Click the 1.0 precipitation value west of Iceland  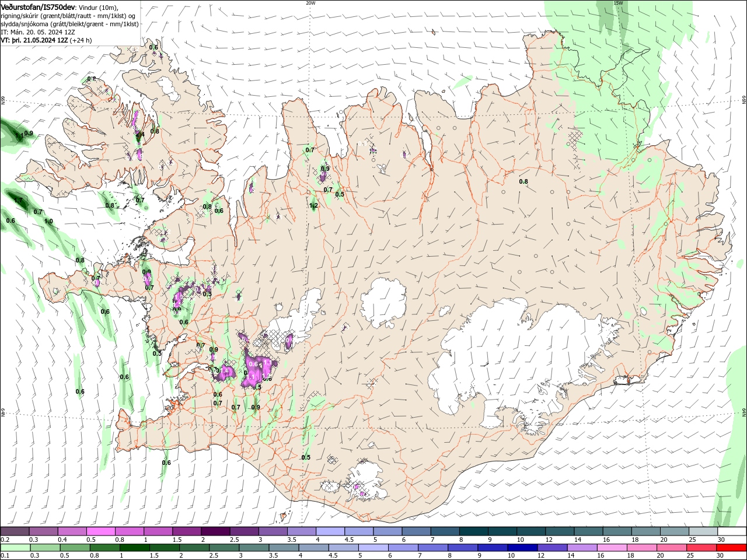click(48, 221)
